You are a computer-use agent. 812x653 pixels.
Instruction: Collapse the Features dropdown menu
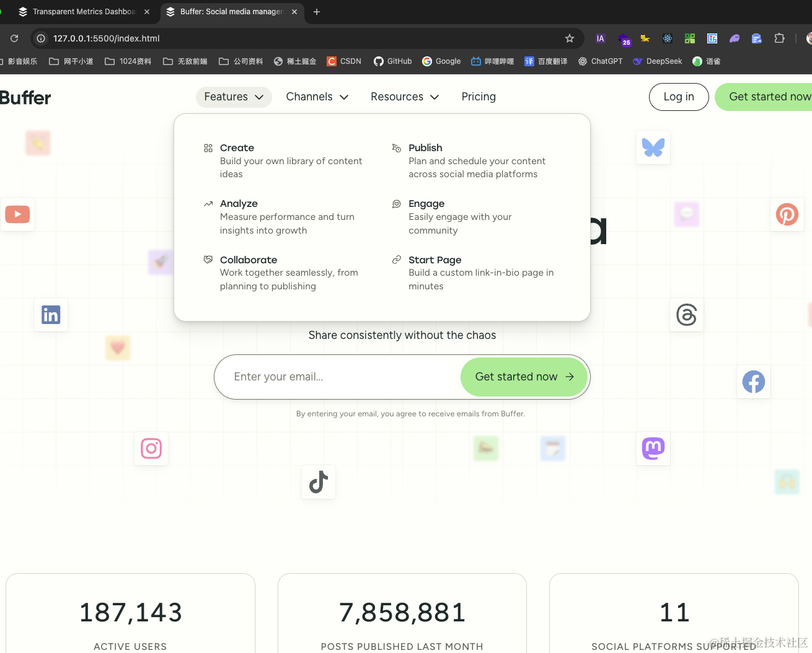coord(234,97)
